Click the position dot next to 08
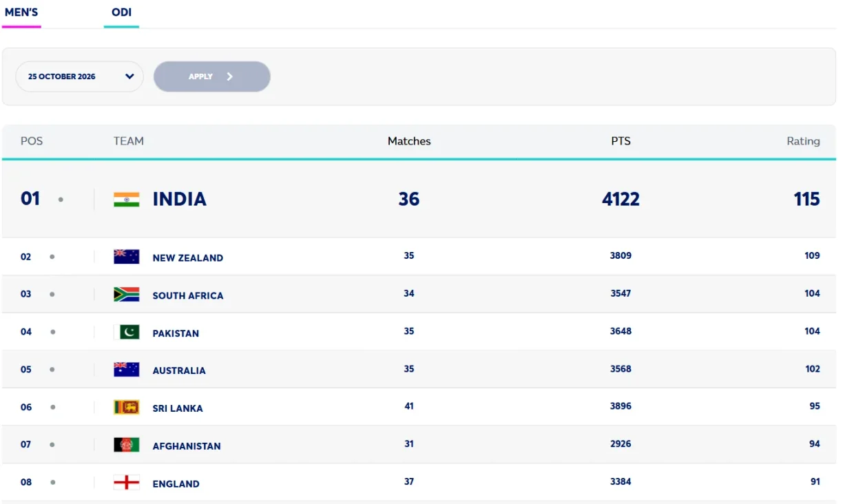This screenshot has height=504, width=854. [52, 482]
